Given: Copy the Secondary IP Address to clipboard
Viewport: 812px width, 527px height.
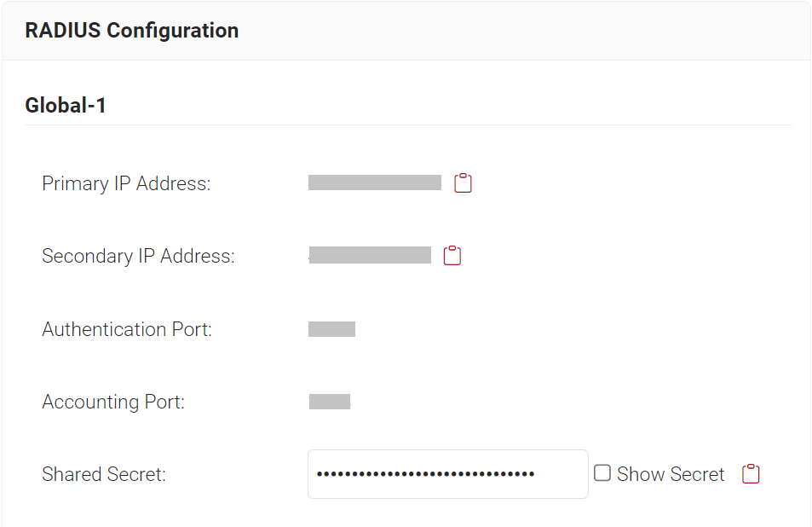Looking at the screenshot, I should point(452,256).
